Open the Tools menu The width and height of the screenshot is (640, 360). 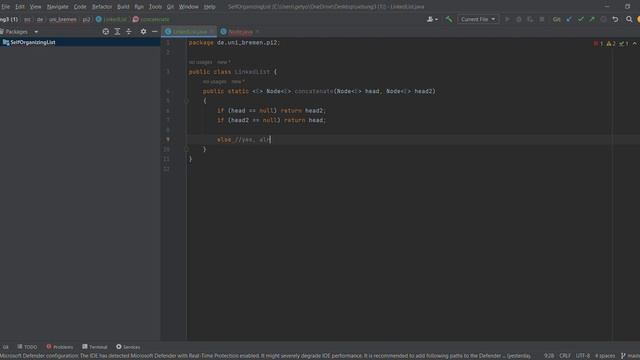pyautogui.click(x=155, y=7)
